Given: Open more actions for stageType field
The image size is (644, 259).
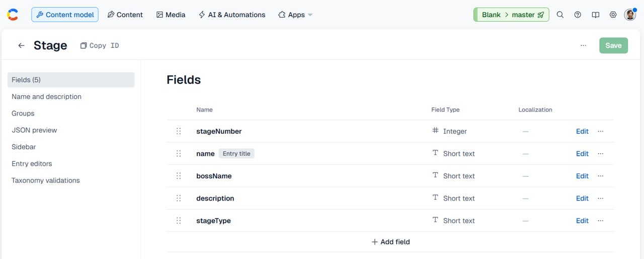Looking at the screenshot, I should pos(600,221).
